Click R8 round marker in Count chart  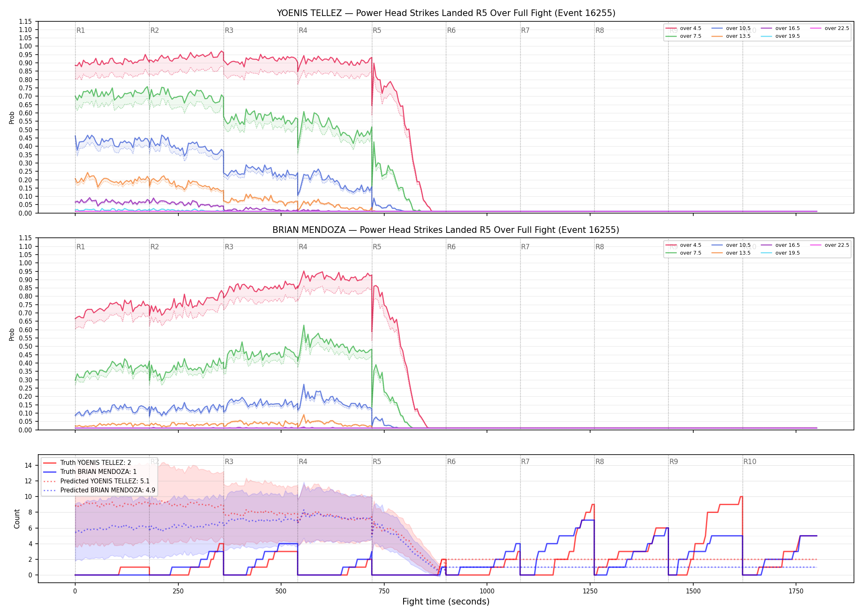pyautogui.click(x=600, y=462)
